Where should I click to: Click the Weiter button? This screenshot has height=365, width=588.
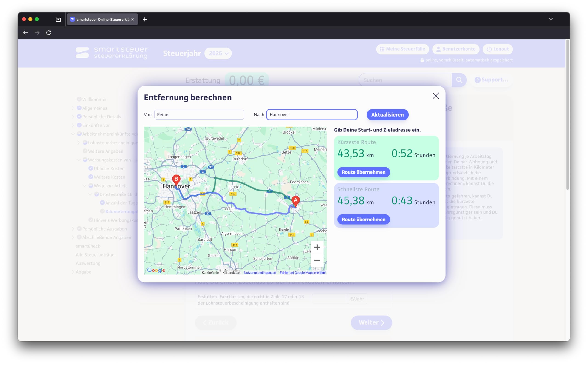coord(371,322)
